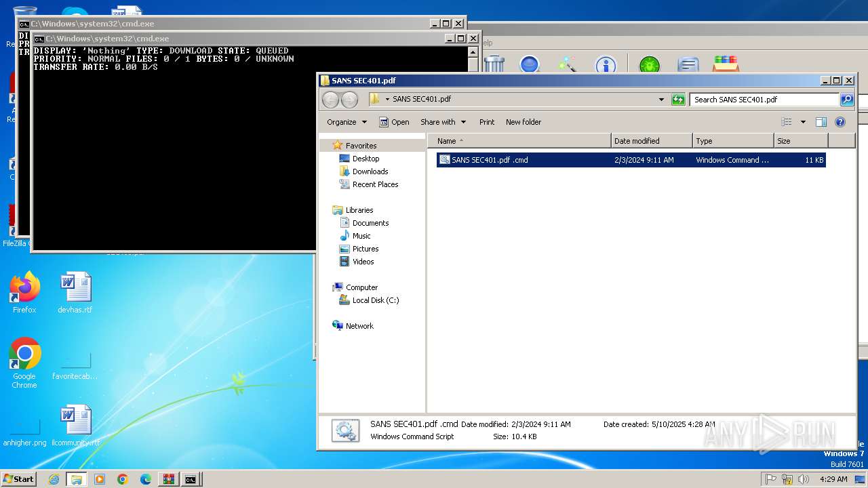Select the llcommunity.rtf desktop file
Viewport: 868px width, 488px height.
point(75,426)
